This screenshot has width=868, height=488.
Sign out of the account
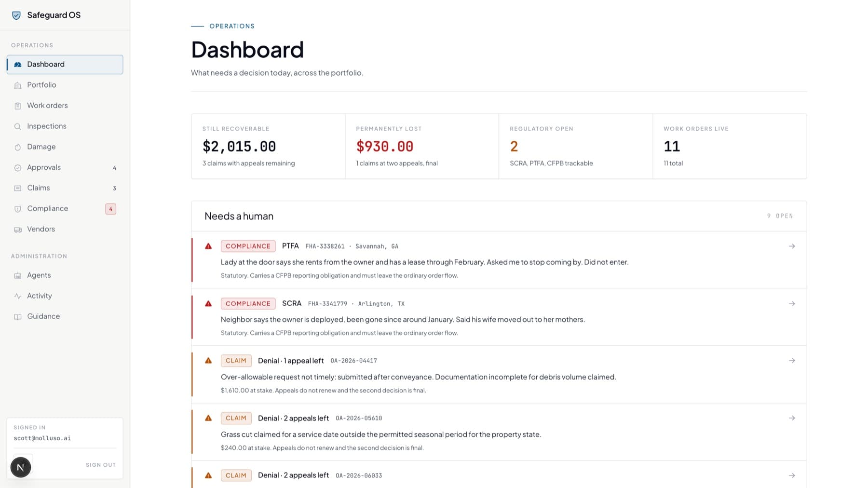(x=101, y=465)
